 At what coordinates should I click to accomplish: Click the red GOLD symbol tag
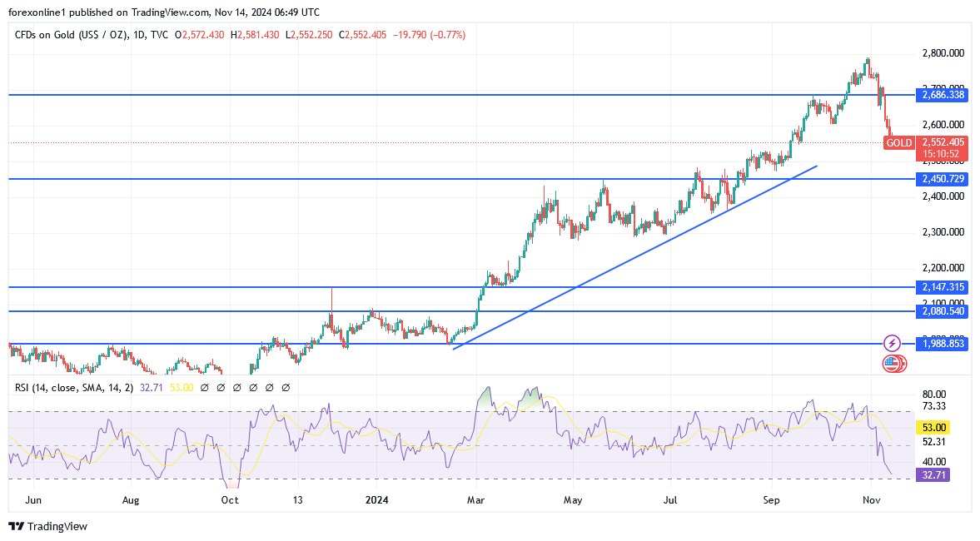[898, 143]
